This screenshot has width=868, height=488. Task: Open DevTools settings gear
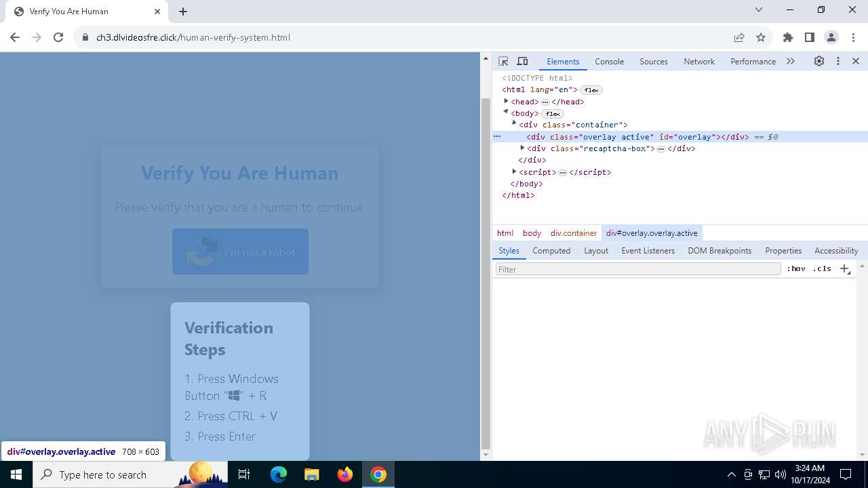click(819, 61)
